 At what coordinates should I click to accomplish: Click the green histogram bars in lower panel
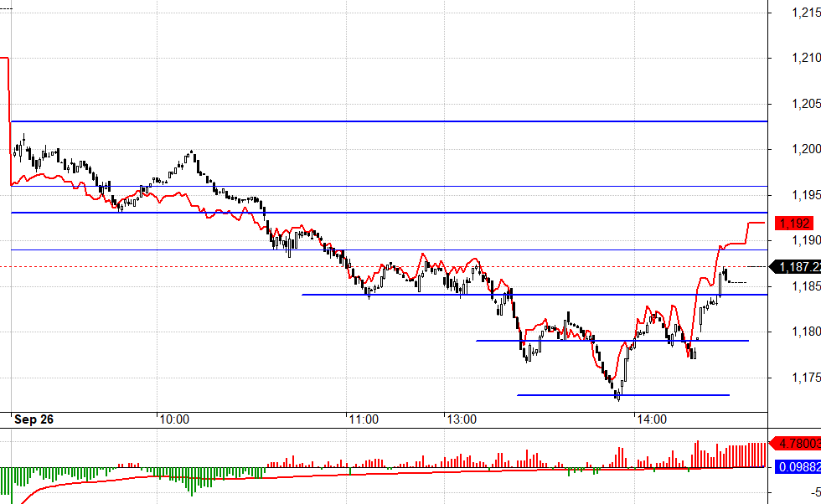pyautogui.click(x=34, y=476)
